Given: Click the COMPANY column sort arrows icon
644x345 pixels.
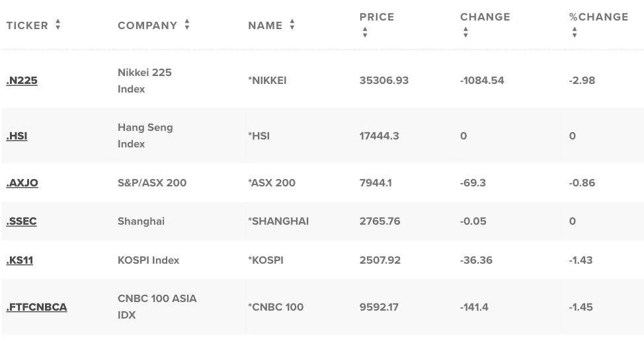Looking at the screenshot, I should coord(187,24).
